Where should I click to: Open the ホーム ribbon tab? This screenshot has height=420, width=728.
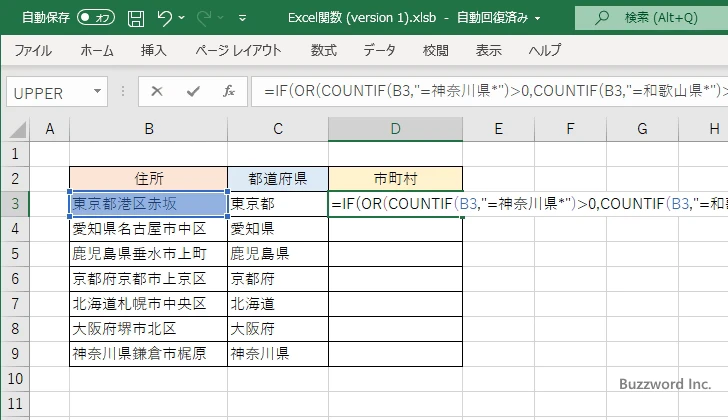[x=97, y=50]
